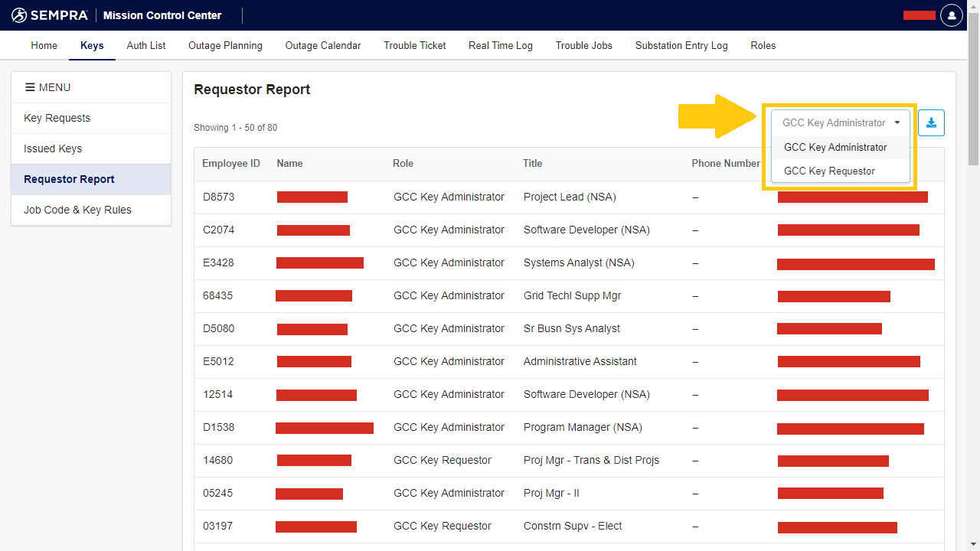Open the Real Time Log tab
The height and width of the screenshot is (551, 980).
501,46
